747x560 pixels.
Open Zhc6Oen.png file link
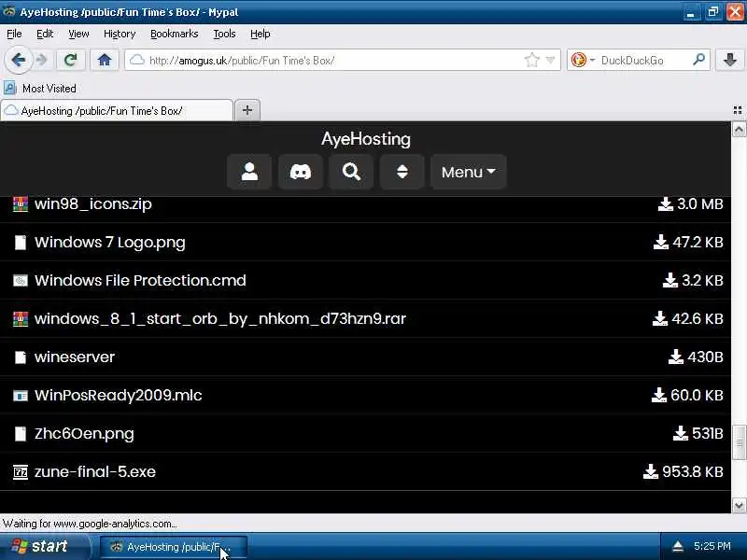pyautogui.click(x=84, y=433)
